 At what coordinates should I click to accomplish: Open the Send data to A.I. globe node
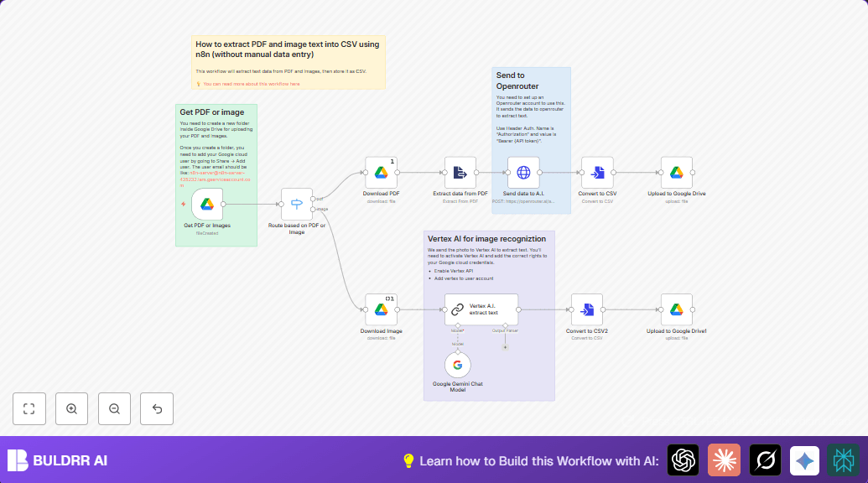(523, 173)
